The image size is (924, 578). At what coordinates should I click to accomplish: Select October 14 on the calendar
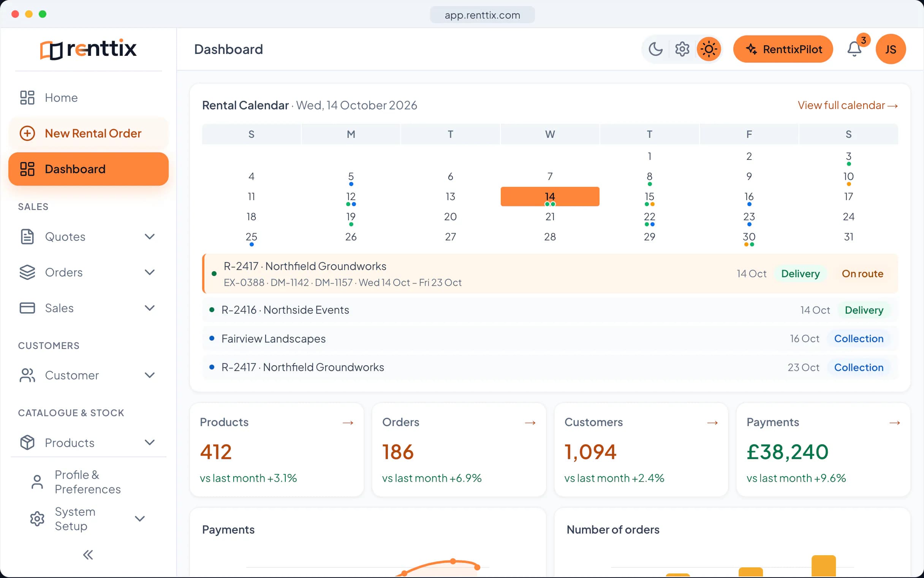pyautogui.click(x=550, y=196)
